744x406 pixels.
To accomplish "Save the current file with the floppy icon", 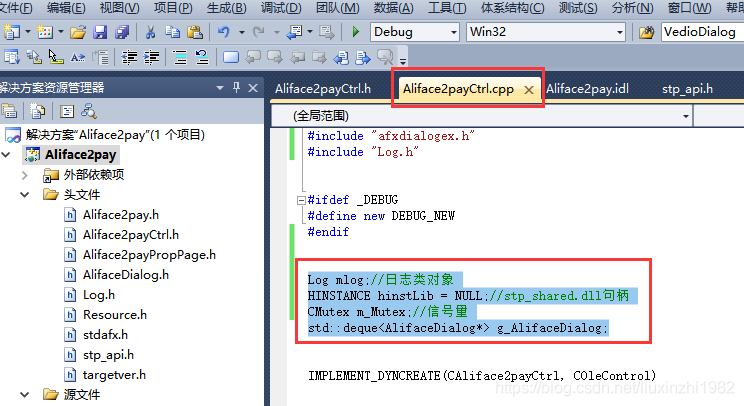I will coord(100,32).
